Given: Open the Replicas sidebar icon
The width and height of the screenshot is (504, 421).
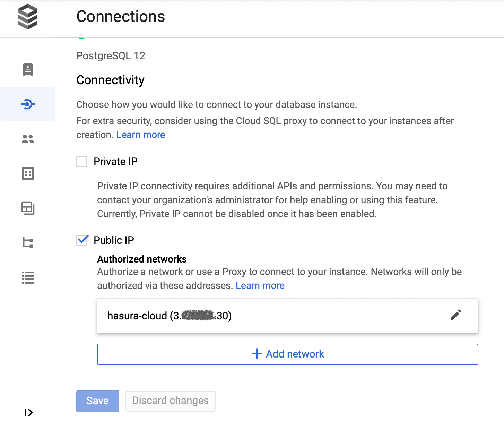Looking at the screenshot, I should point(28,242).
